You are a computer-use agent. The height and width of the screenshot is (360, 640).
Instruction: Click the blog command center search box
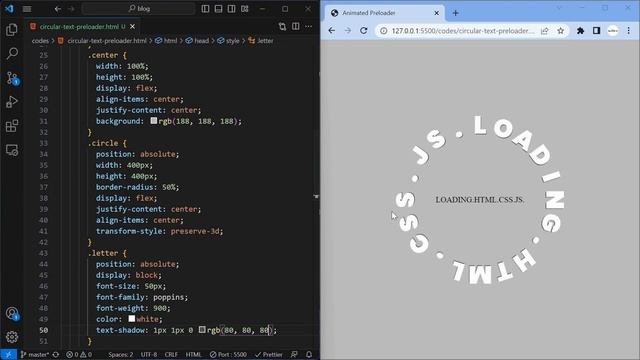click(x=139, y=9)
